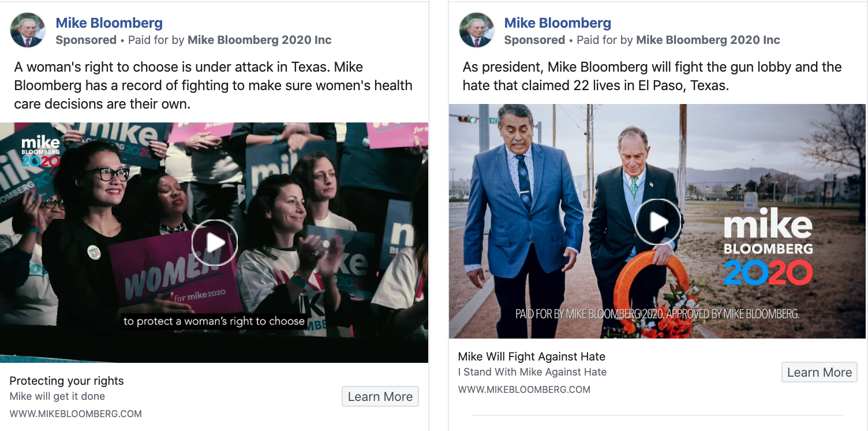Click Sponsored label on the women's rights ad
This screenshot has height=431, width=868.
tap(86, 40)
